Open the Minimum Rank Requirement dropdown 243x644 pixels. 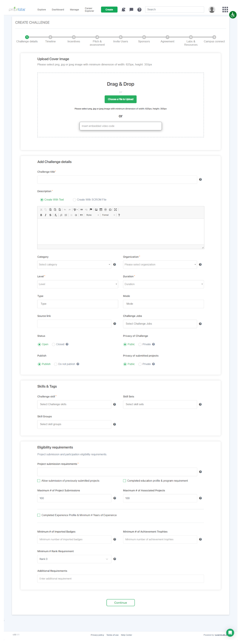coord(74,559)
